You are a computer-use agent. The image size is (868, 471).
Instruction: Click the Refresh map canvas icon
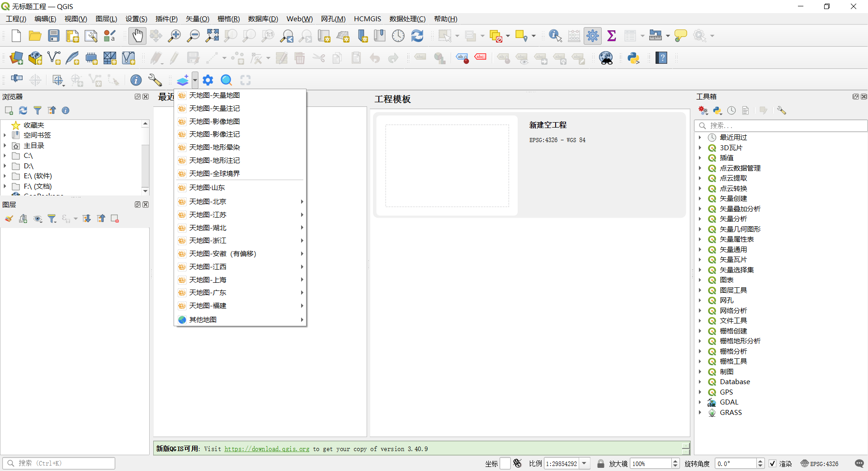click(417, 36)
